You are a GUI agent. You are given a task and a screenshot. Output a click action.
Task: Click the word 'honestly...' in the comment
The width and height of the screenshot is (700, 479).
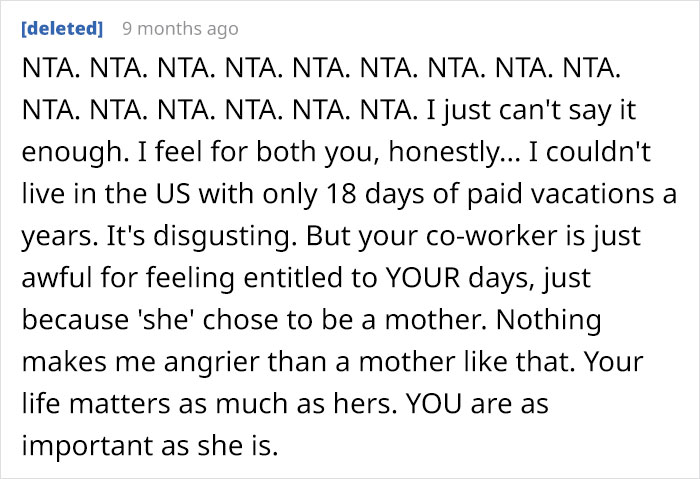454,152
